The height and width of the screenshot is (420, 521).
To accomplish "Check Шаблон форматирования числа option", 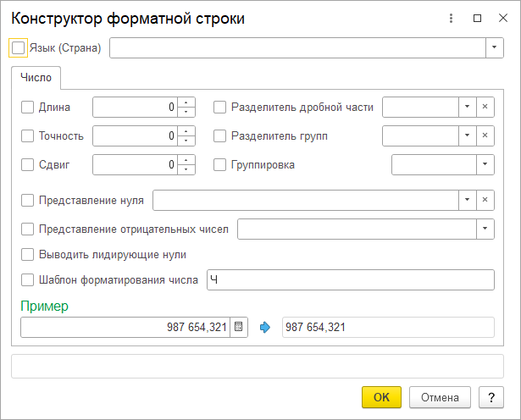I will coord(28,280).
